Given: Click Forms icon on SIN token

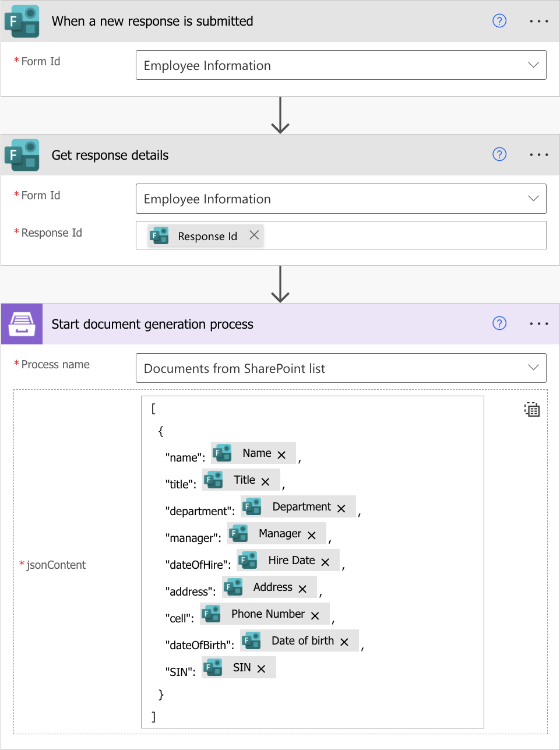Looking at the screenshot, I should [213, 667].
